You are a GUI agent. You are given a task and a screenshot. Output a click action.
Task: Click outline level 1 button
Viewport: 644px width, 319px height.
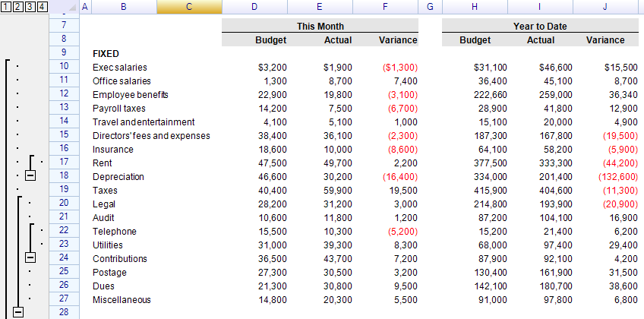6,7
